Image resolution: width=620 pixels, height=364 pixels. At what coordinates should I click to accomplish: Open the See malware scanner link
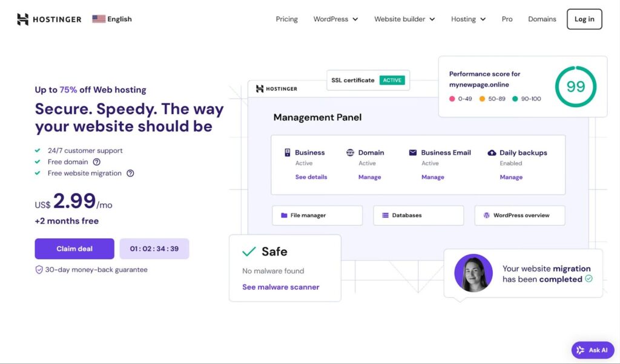[280, 287]
